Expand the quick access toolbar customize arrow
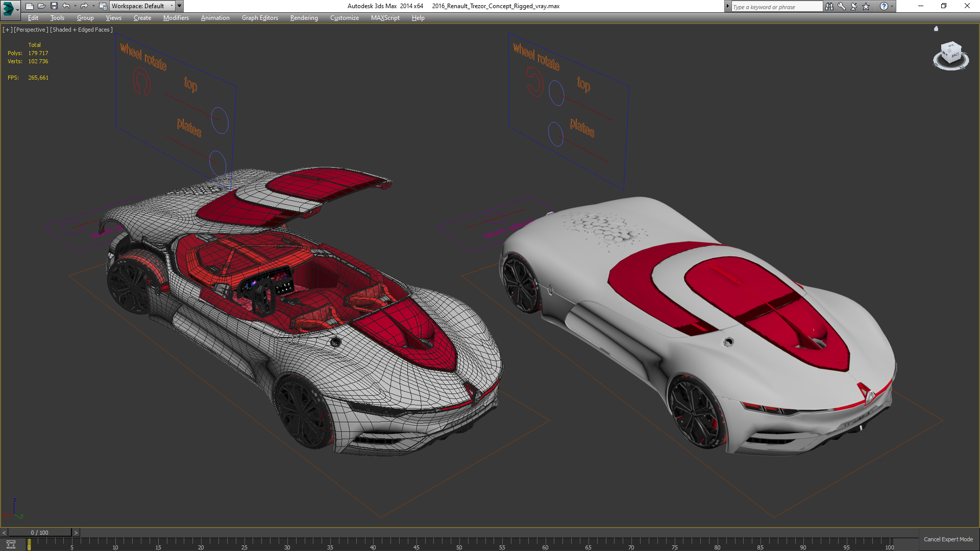The height and width of the screenshot is (551, 980). (179, 6)
